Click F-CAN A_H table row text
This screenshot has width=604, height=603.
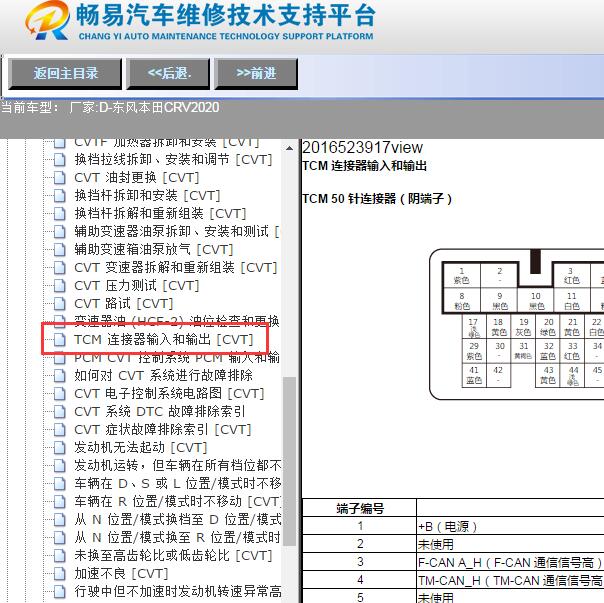coord(510,563)
